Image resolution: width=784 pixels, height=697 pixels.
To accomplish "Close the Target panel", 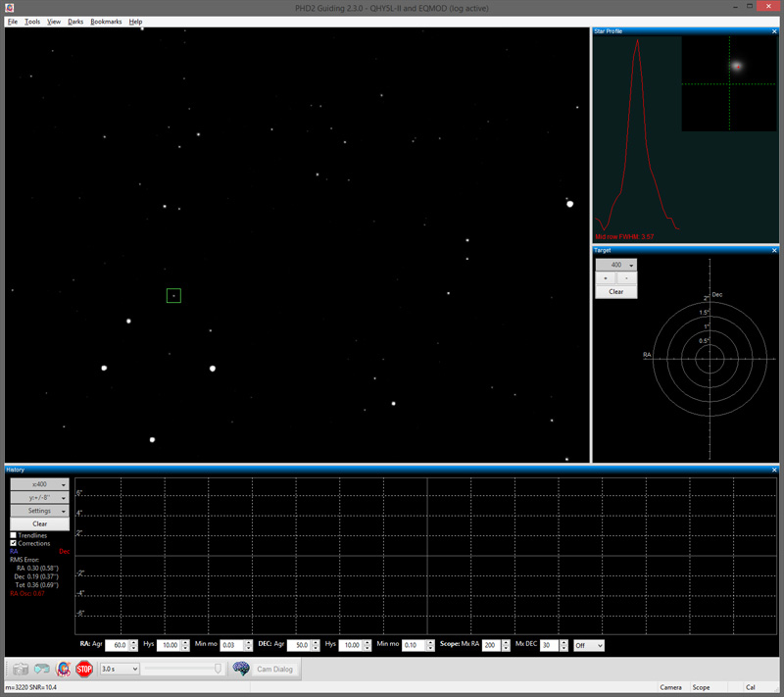I will [x=775, y=251].
